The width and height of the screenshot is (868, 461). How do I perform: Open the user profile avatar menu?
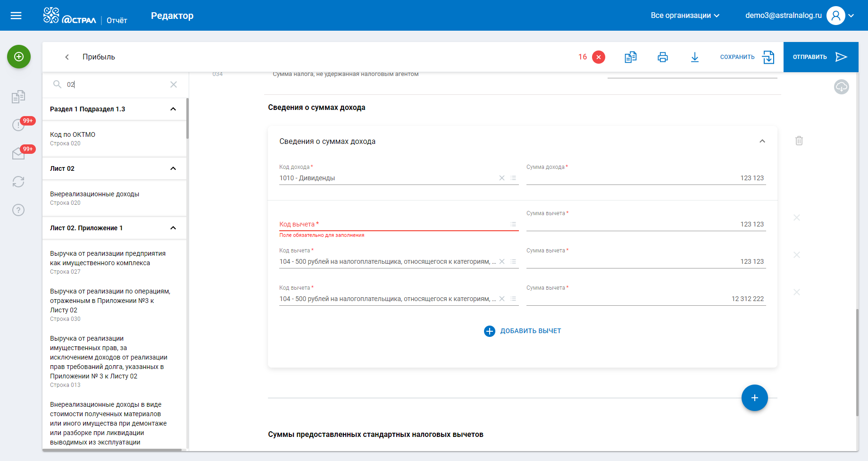pos(835,16)
